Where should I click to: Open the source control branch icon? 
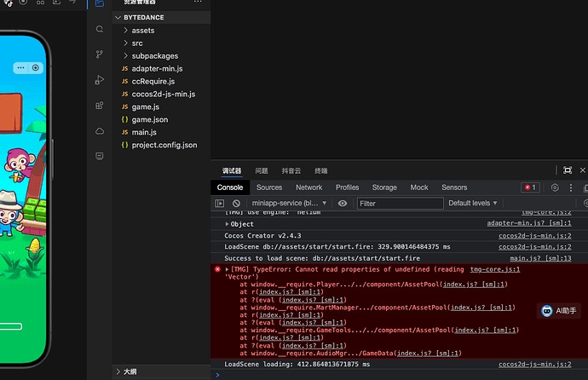click(100, 55)
